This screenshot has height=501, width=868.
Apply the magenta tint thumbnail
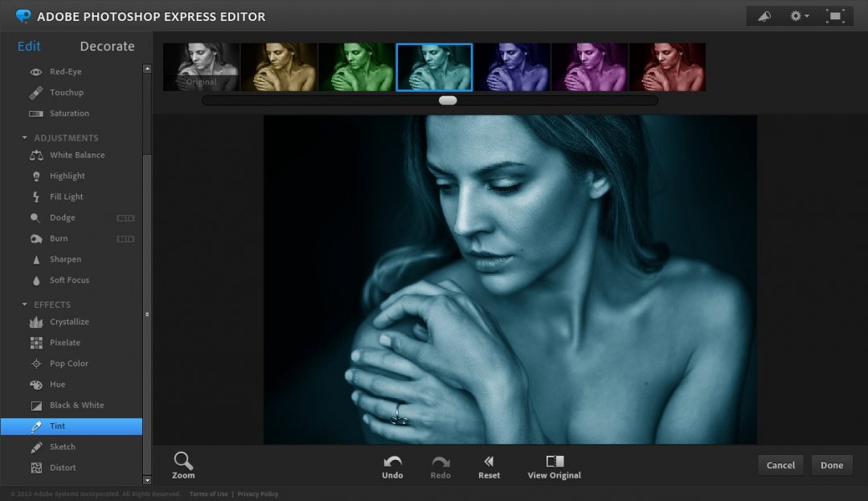tap(590, 67)
